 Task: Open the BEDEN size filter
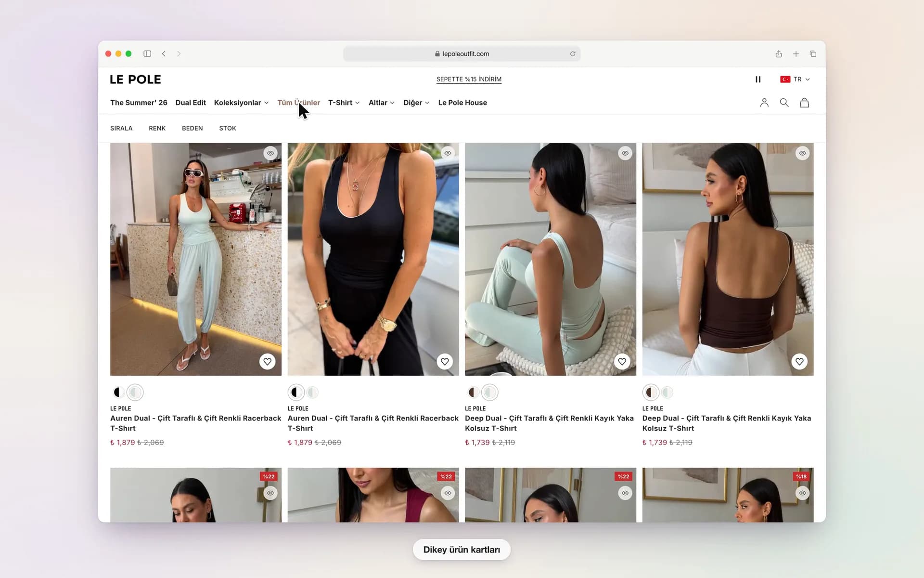point(192,128)
